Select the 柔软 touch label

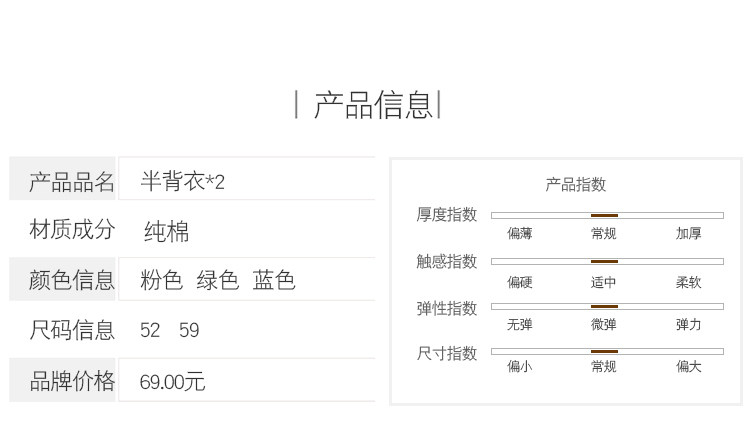(688, 283)
